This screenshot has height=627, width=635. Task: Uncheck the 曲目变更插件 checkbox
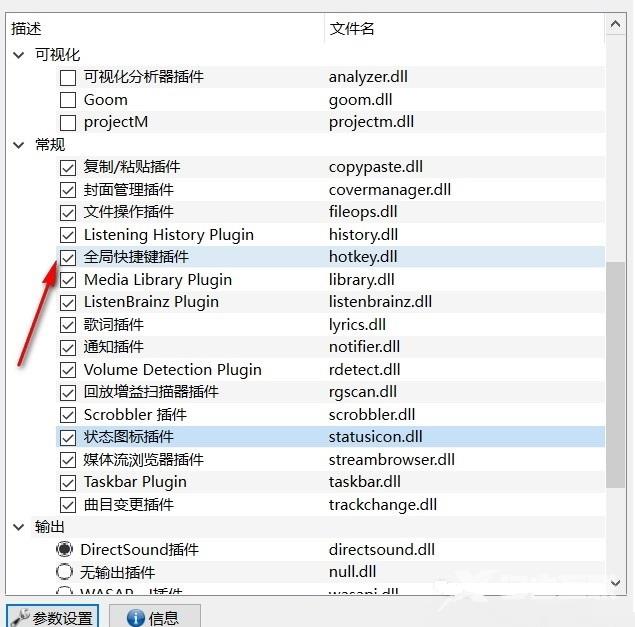click(68, 505)
